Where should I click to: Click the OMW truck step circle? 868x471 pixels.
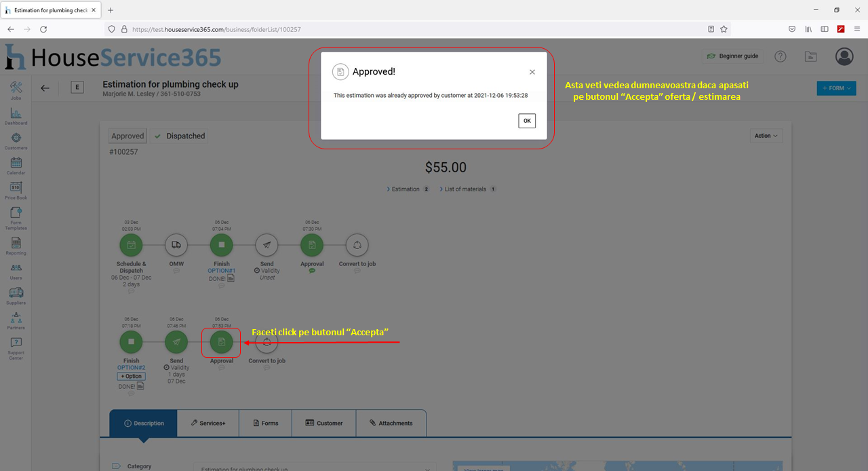[176, 245]
